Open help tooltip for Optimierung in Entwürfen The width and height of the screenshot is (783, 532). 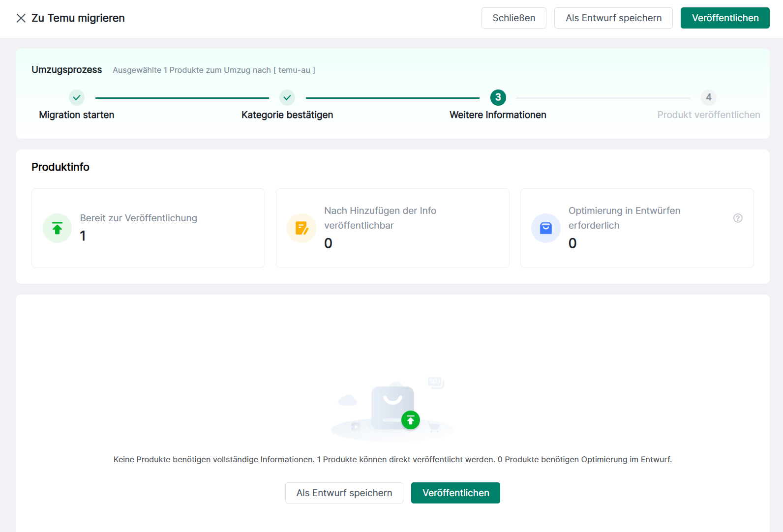[738, 218]
